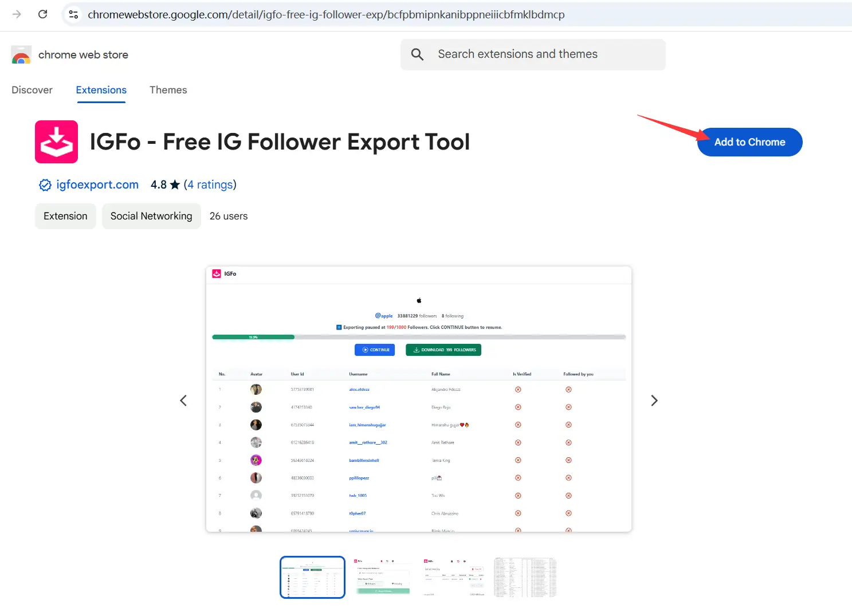Viewport: 852px width, 616px height.
Task: Click the Chrome Web Store logo
Action: pyautogui.click(x=21, y=55)
